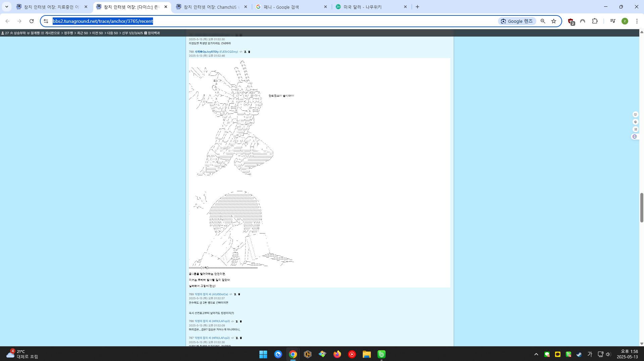Image resolution: width=644 pixels, height=361 pixels.
Task: Click the page vertical scrollbar thumb
Action: [x=641, y=207]
